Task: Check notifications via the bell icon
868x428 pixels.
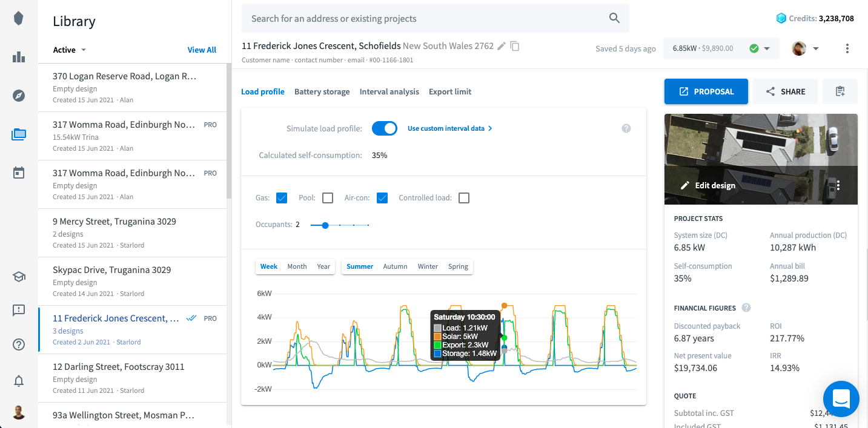Action: tap(18, 381)
